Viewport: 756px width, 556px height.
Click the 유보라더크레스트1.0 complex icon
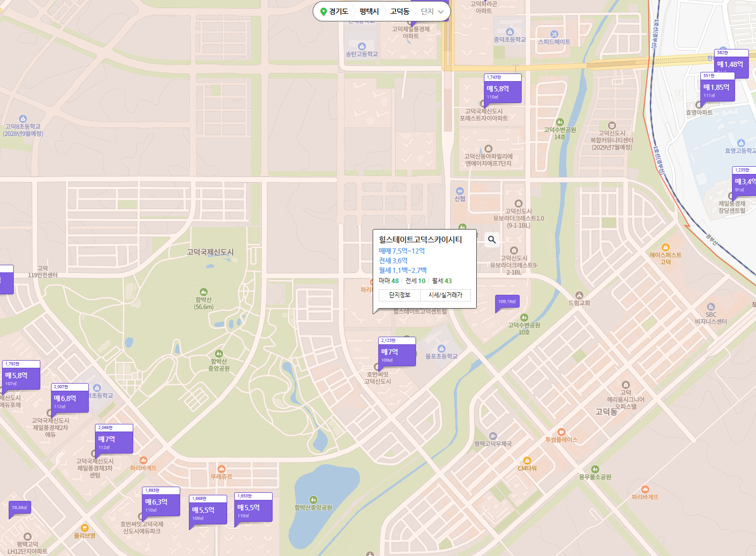[519, 204]
